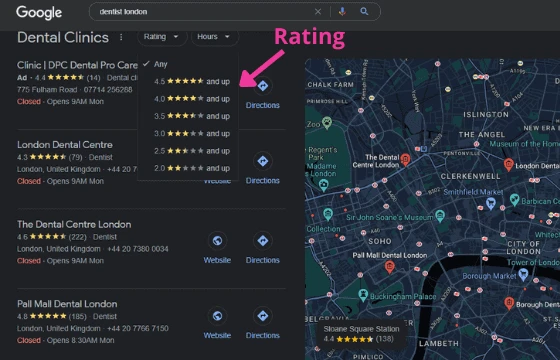Click the (185) review count
Image resolution: width=560 pixels, height=360 pixels.
(x=78, y=316)
